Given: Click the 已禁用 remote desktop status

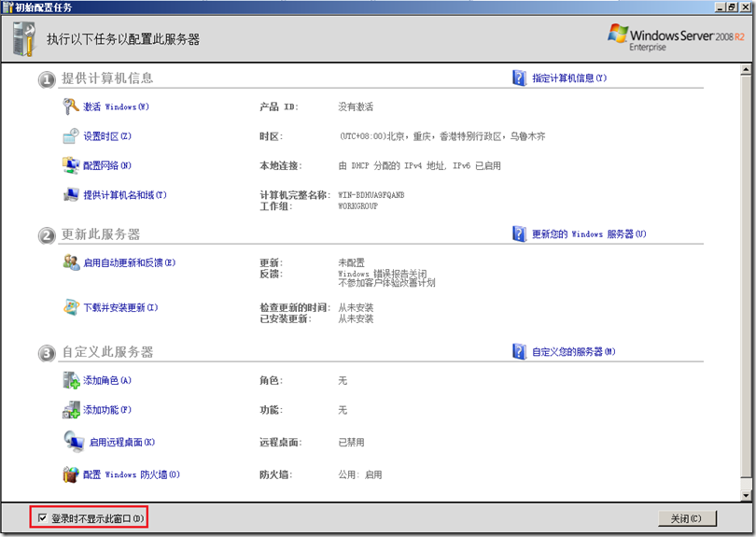Looking at the screenshot, I should coord(351,442).
